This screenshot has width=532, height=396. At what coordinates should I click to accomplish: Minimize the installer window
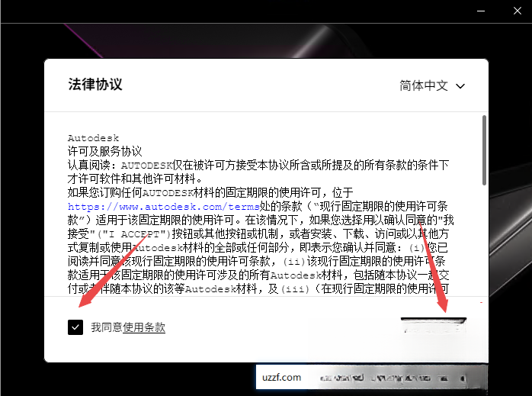(481, 11)
